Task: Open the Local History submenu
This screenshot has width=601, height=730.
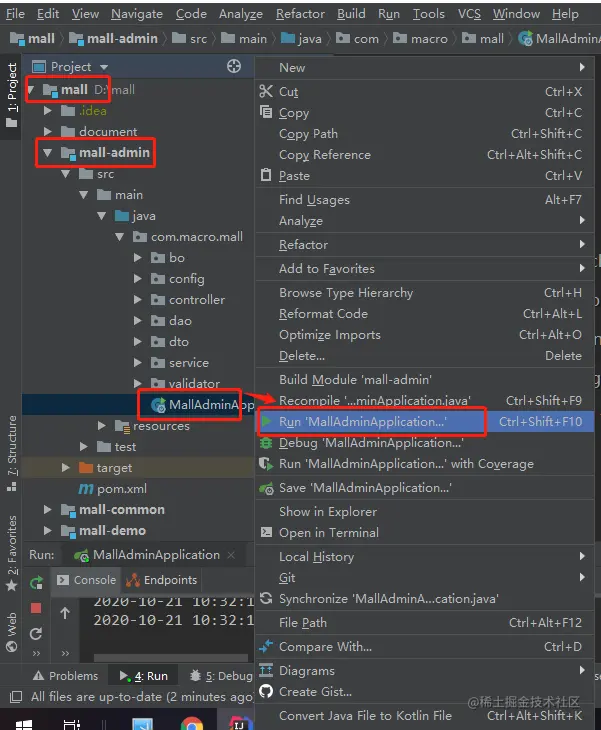Action: coord(425,556)
